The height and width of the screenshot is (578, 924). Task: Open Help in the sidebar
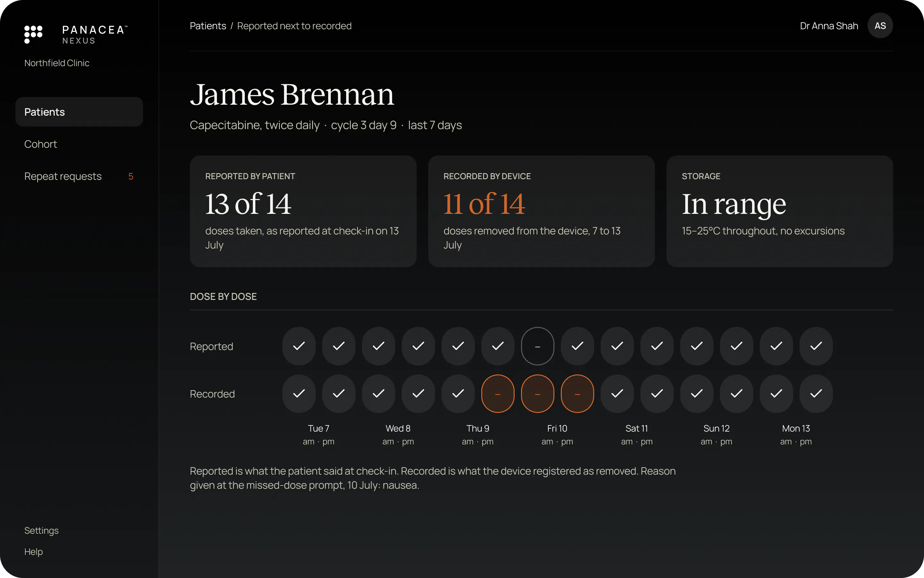pos(33,552)
